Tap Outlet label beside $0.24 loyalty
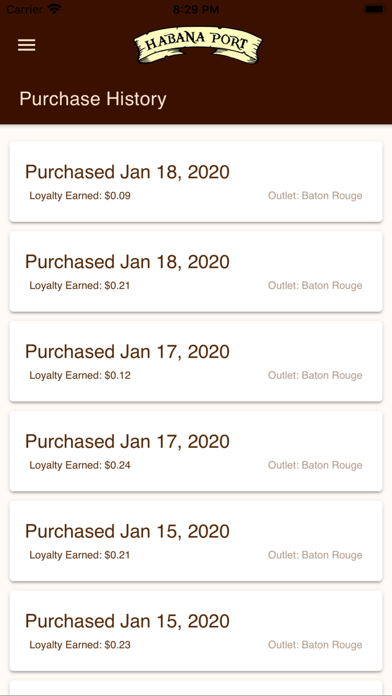 pyautogui.click(x=315, y=465)
